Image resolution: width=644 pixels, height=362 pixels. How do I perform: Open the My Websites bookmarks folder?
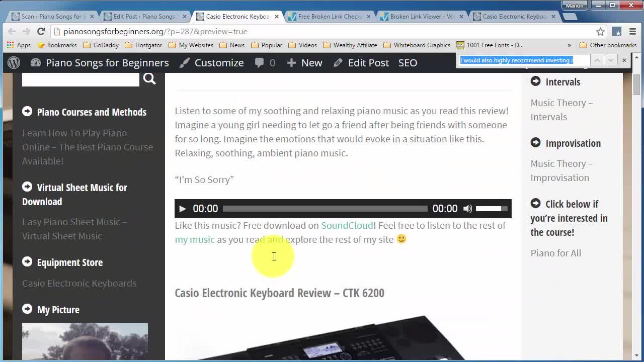191,45
